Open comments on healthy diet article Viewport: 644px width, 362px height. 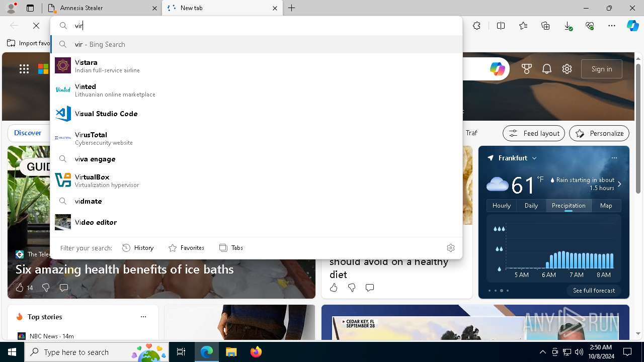[370, 288]
